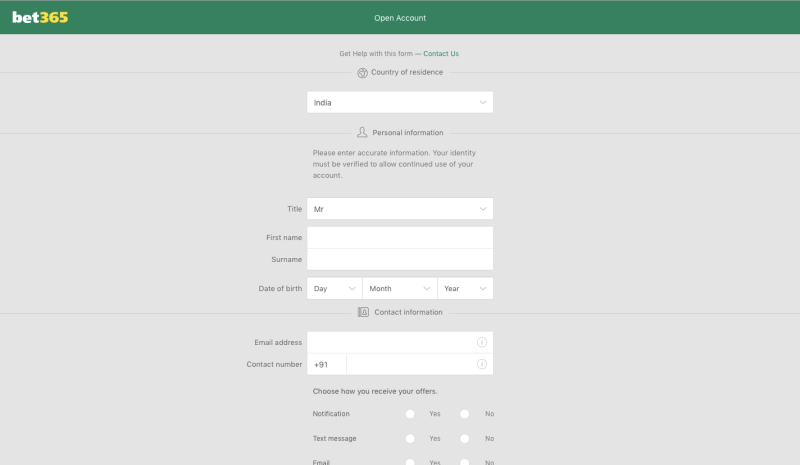Click the Surname input field
The height and width of the screenshot is (465, 800).
pyautogui.click(x=400, y=259)
